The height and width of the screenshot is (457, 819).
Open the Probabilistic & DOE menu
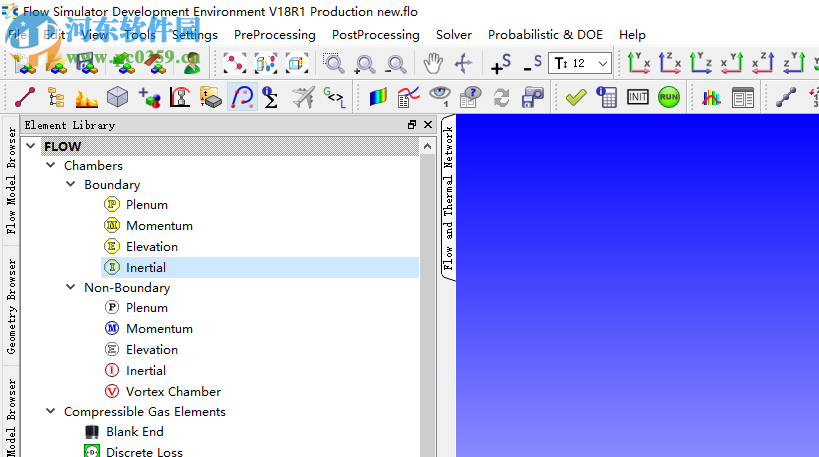(x=545, y=35)
